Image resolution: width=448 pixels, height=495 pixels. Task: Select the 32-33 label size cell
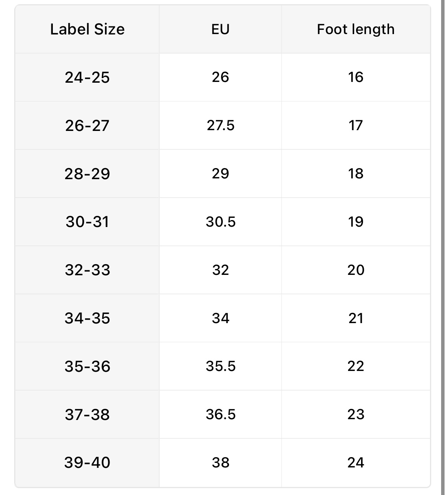pos(87,270)
